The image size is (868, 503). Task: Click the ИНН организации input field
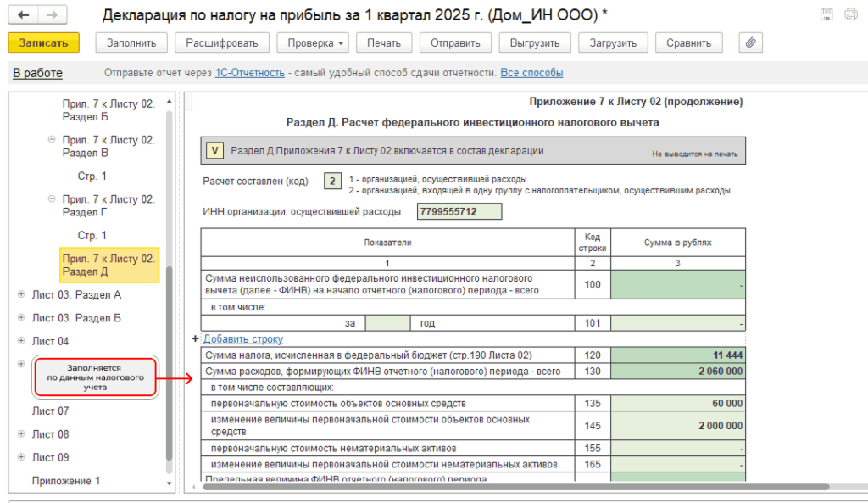[459, 211]
